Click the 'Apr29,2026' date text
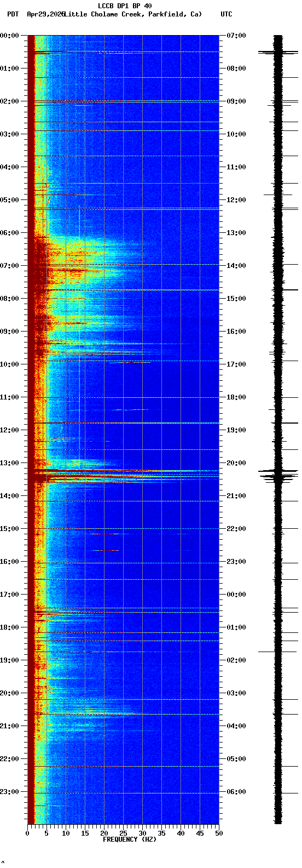 tap(46, 14)
